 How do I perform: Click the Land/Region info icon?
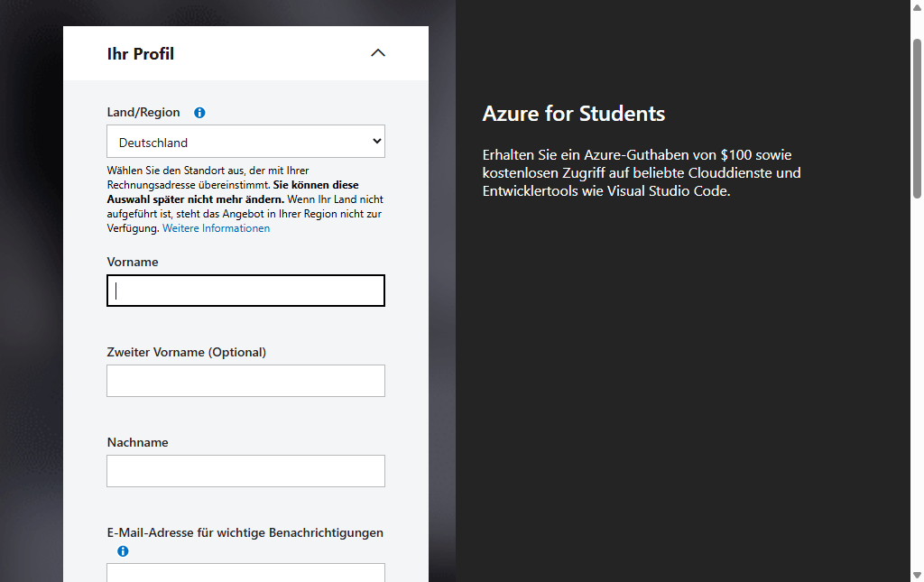coord(199,113)
